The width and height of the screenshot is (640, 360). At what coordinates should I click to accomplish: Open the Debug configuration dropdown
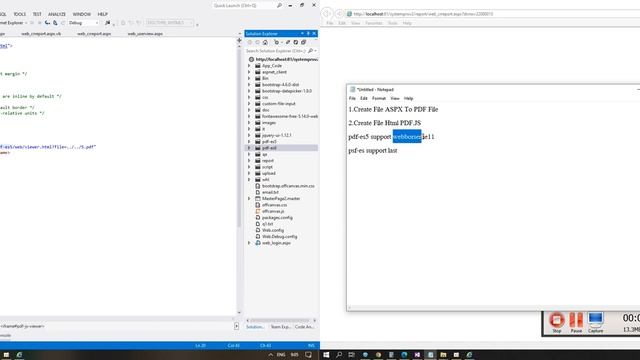[x=84, y=23]
